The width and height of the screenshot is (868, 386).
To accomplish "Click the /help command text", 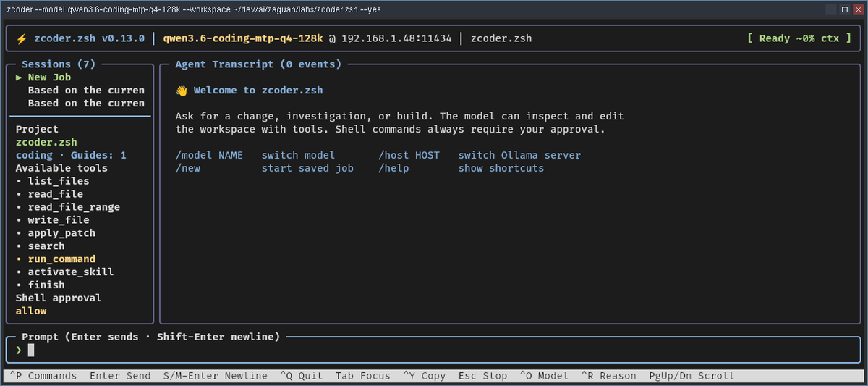I will (393, 168).
